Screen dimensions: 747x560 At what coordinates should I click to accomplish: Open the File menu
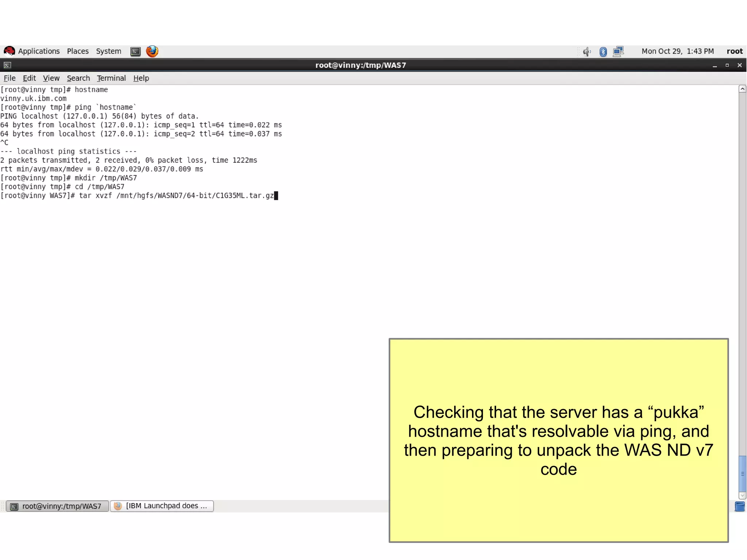coord(9,78)
